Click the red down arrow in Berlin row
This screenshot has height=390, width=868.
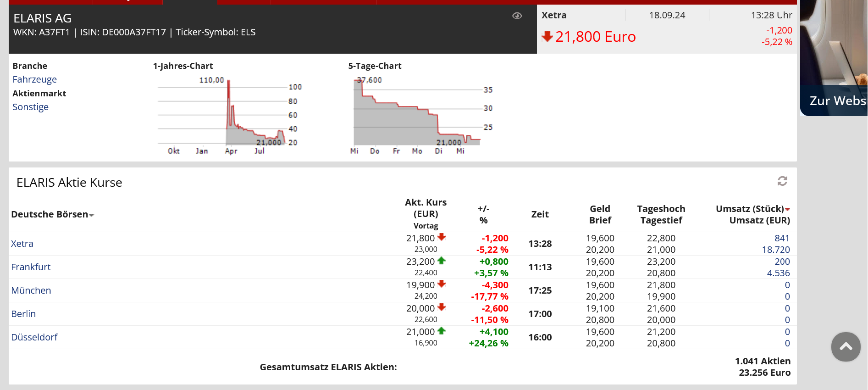pyautogui.click(x=442, y=307)
